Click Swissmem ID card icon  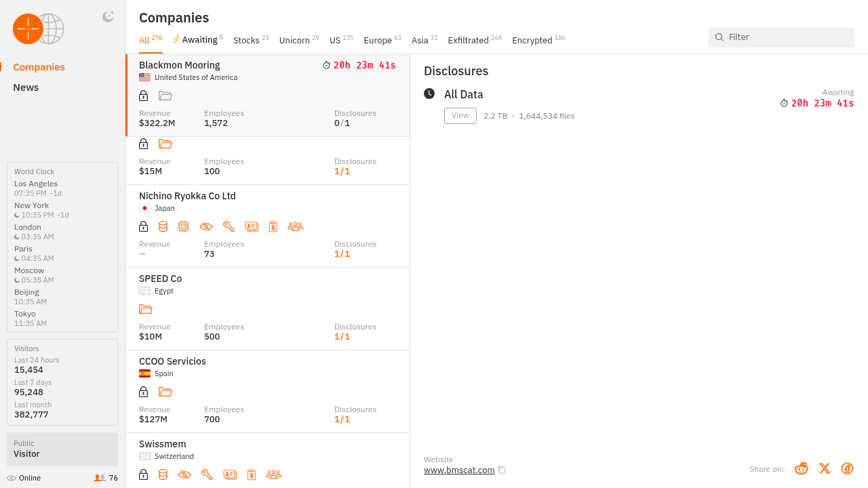pyautogui.click(x=230, y=474)
